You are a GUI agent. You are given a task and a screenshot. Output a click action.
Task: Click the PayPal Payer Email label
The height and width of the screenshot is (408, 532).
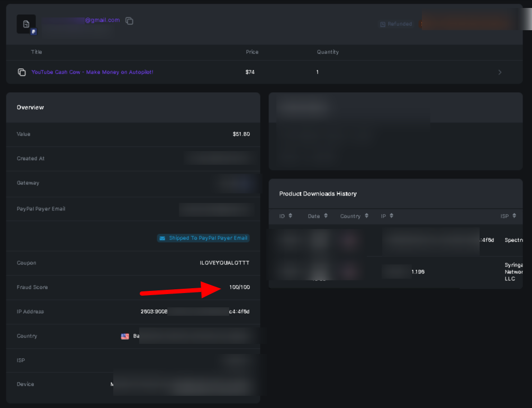[41, 209]
